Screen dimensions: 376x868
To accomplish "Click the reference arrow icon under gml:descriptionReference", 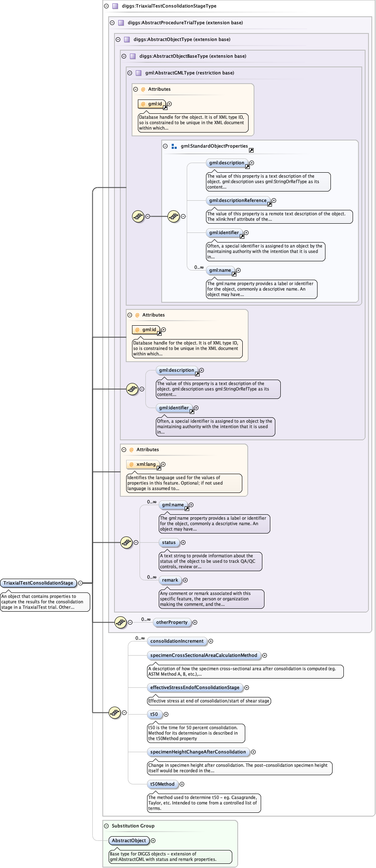I will tap(269, 204).
